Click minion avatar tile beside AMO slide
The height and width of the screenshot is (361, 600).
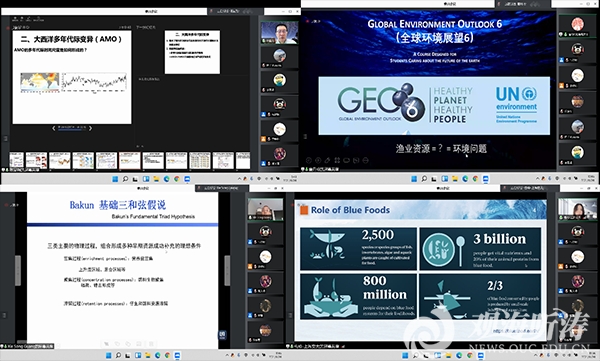[279, 81]
